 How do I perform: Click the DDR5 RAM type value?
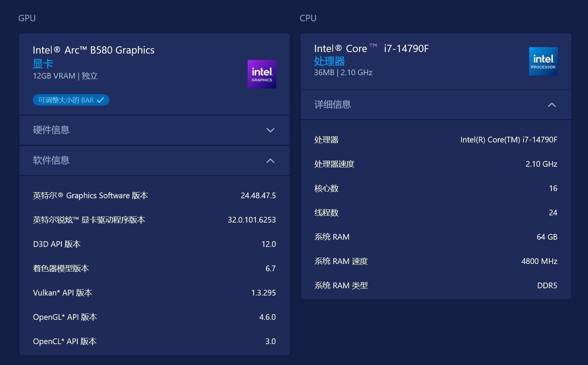[x=547, y=286]
